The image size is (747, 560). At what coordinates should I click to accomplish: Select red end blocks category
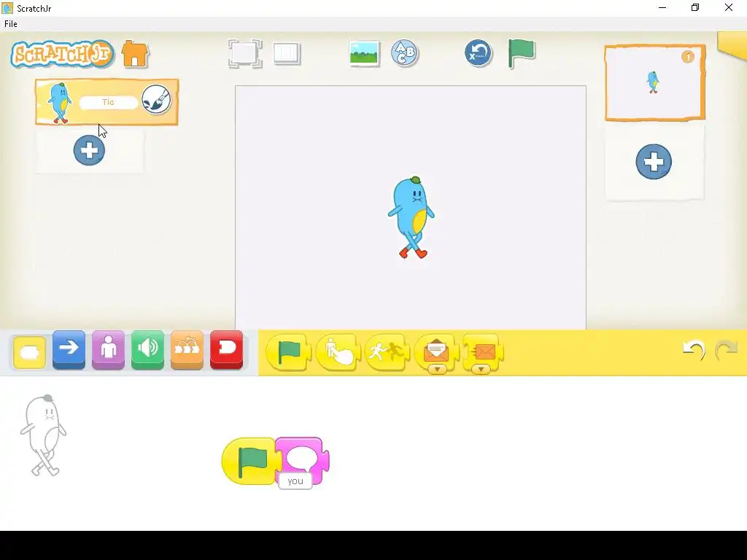click(x=226, y=350)
